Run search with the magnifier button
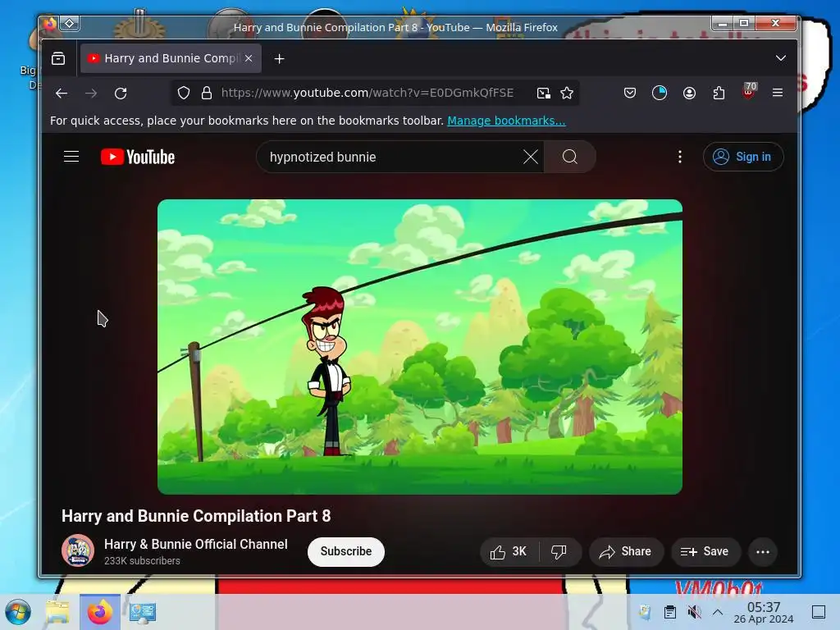Image resolution: width=840 pixels, height=630 pixels. tap(569, 157)
